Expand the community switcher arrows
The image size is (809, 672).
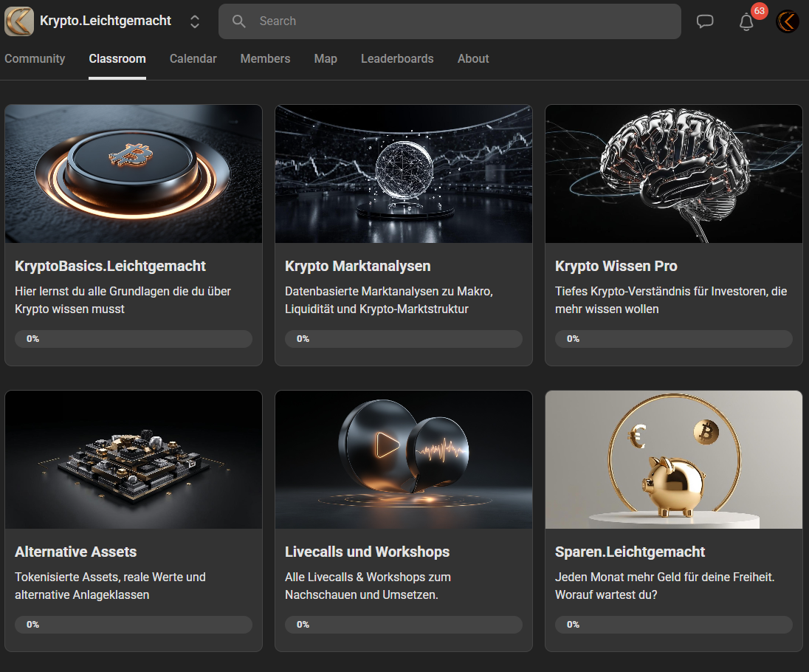(x=195, y=21)
